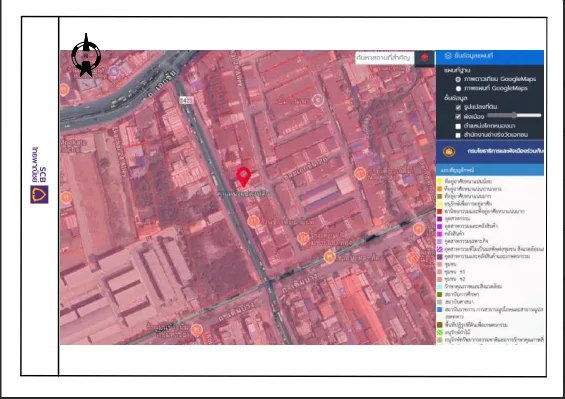Open the light blue zoning legend header
Screen dimensions: 565x399
coord(490,170)
